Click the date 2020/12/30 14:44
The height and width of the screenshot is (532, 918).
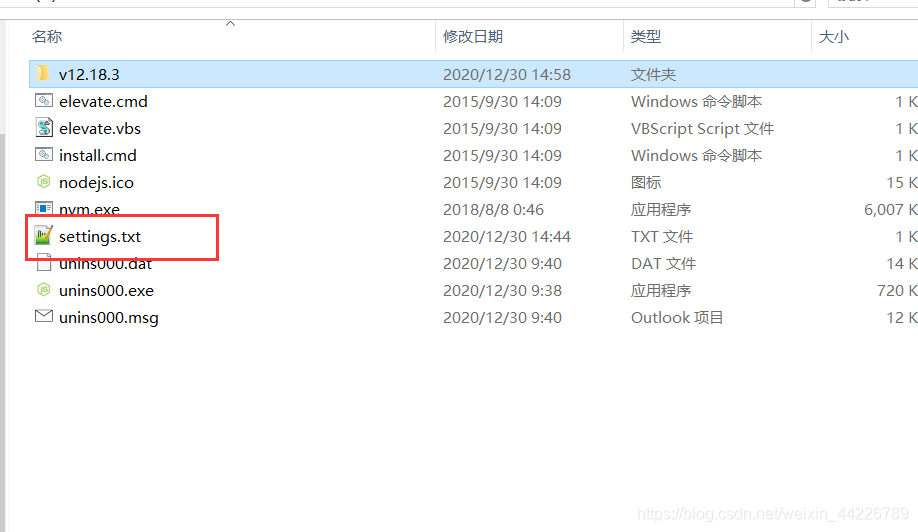pos(507,236)
